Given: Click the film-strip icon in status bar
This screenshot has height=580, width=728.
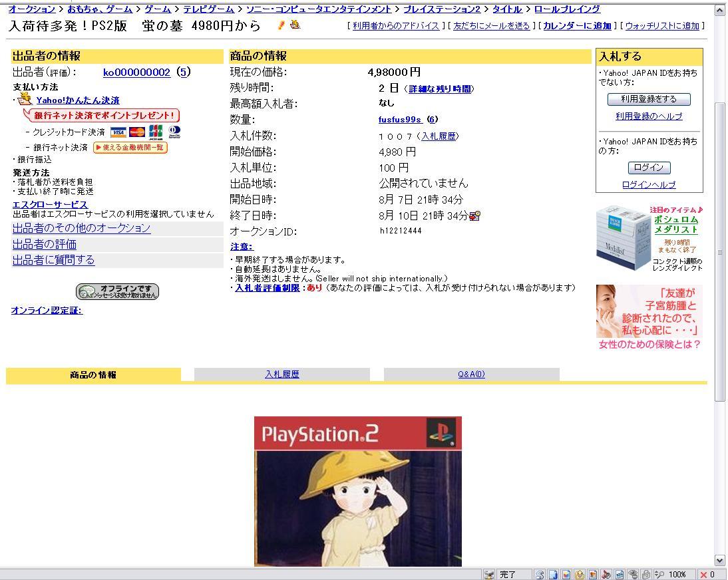Looking at the screenshot, I should point(620,575).
